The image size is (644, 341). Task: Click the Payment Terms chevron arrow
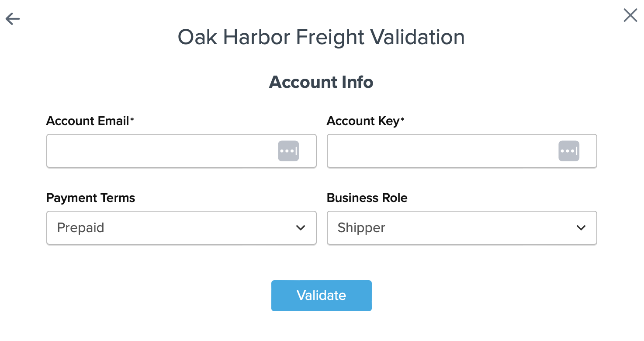pos(301,228)
